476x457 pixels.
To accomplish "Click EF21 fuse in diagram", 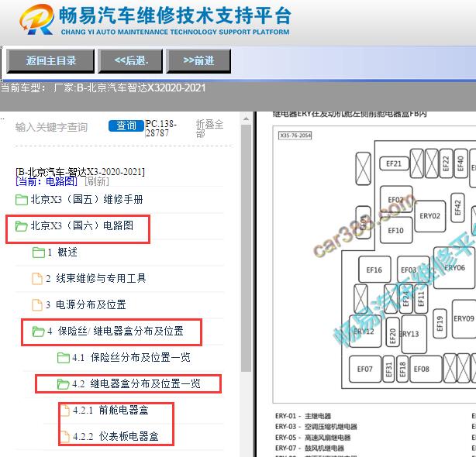I will pos(394,164).
